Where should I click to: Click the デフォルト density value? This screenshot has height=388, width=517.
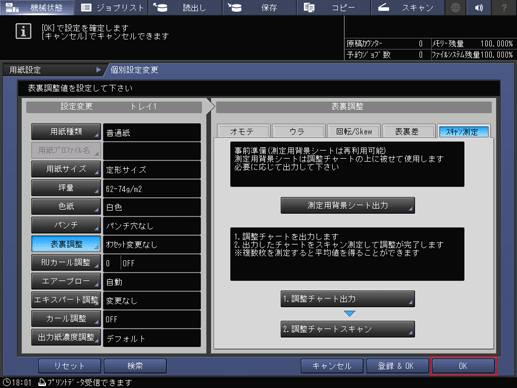[x=152, y=338]
